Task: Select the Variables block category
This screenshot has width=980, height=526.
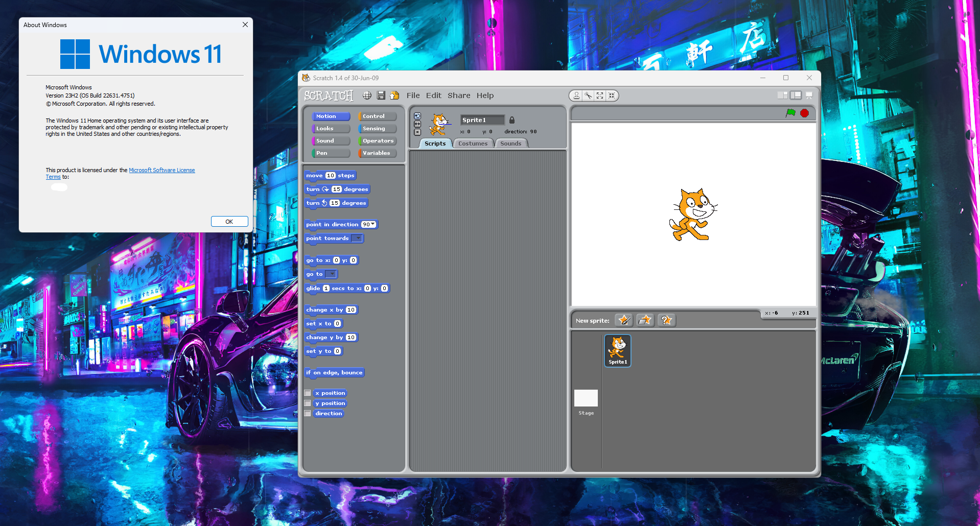Action: click(x=378, y=153)
